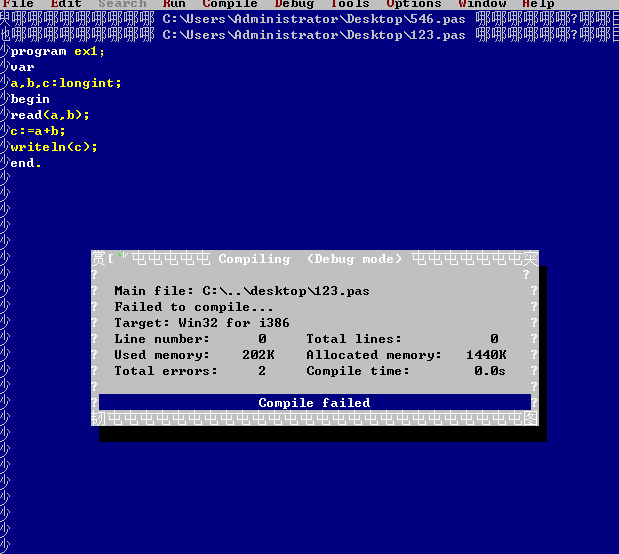Click the 'Failed to compile...' status text
This screenshot has height=554, width=619.
point(194,307)
